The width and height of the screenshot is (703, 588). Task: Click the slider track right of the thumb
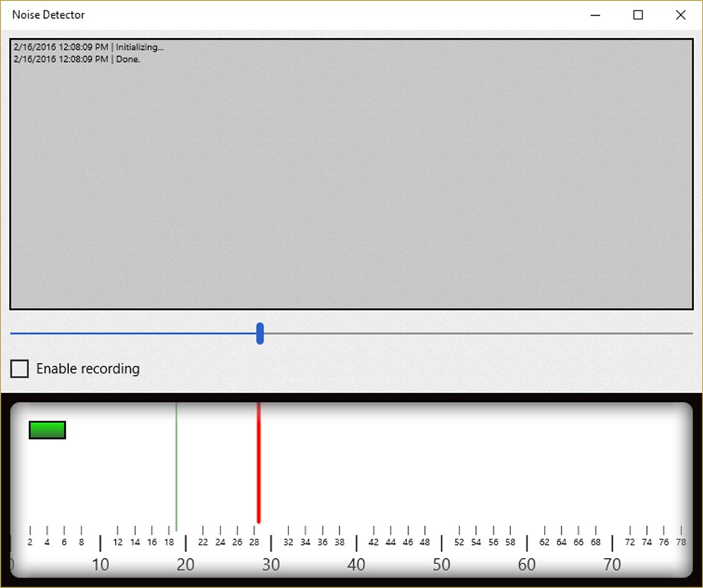tap(478, 335)
